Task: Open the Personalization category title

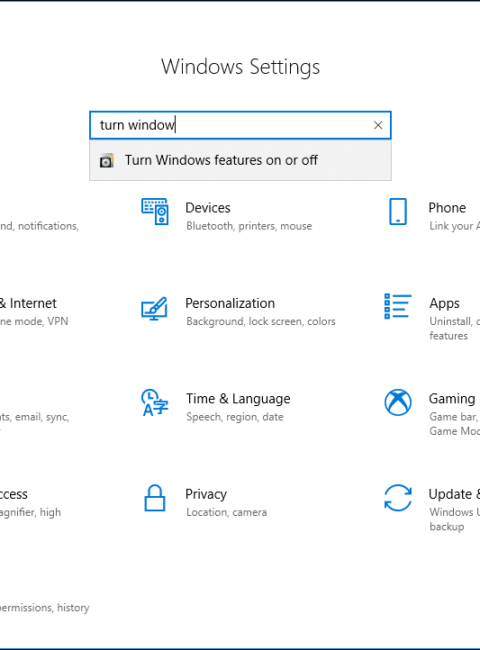Action: point(230,303)
